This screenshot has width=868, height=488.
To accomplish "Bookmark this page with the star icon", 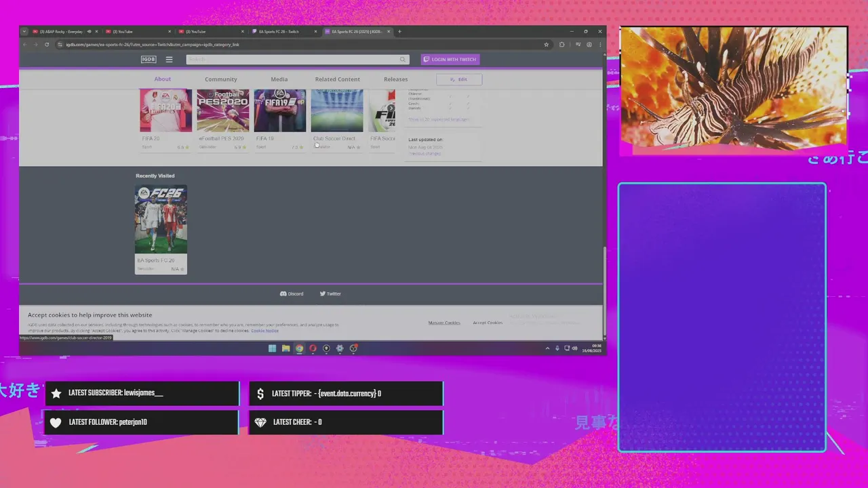I will coord(546,45).
